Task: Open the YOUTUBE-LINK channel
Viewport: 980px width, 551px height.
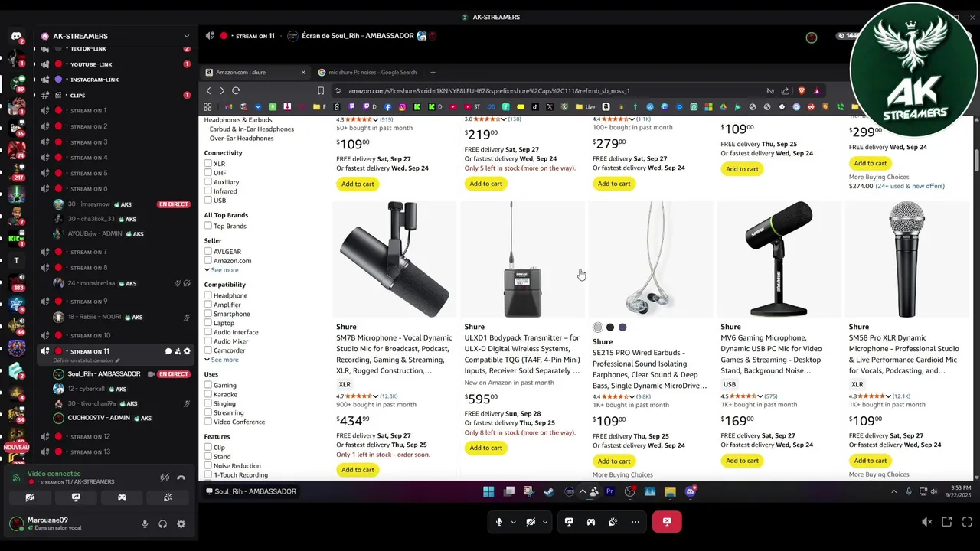Action: [x=91, y=64]
